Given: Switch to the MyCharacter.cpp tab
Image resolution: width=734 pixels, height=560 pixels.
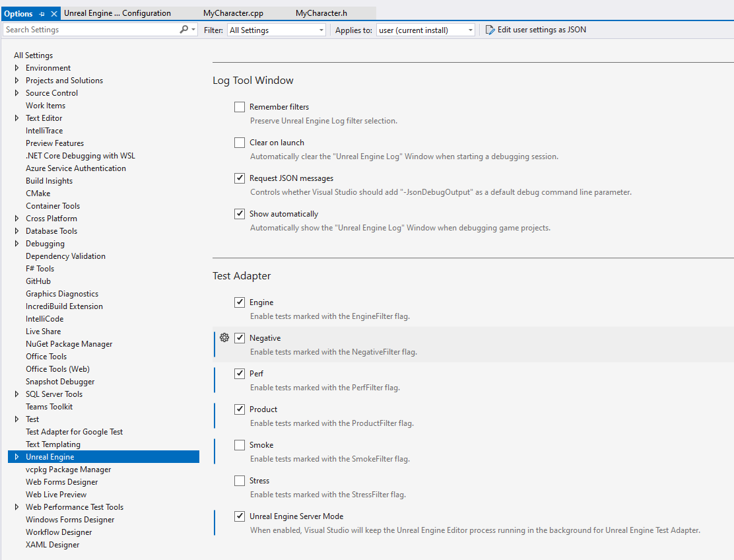Looking at the screenshot, I should (233, 13).
